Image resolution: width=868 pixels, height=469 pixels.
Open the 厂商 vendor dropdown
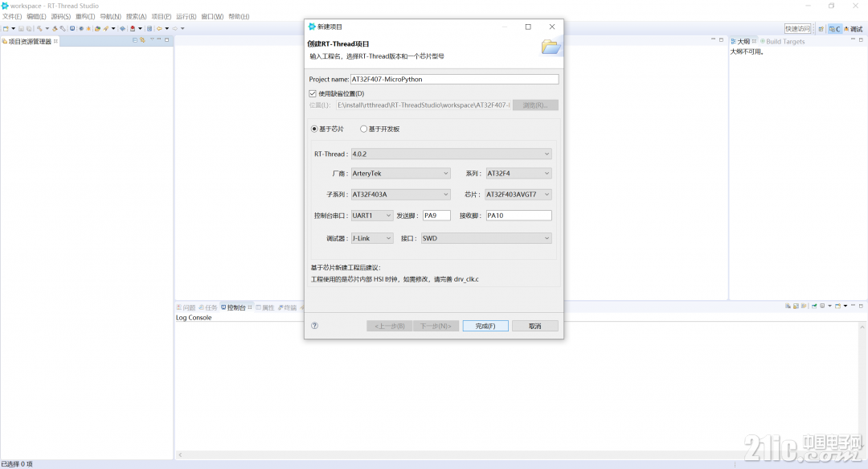point(401,174)
